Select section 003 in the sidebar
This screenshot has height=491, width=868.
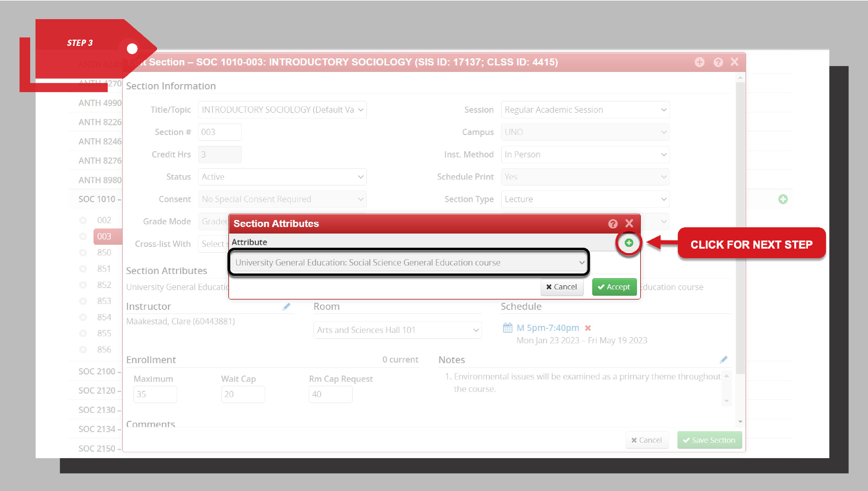tap(104, 236)
